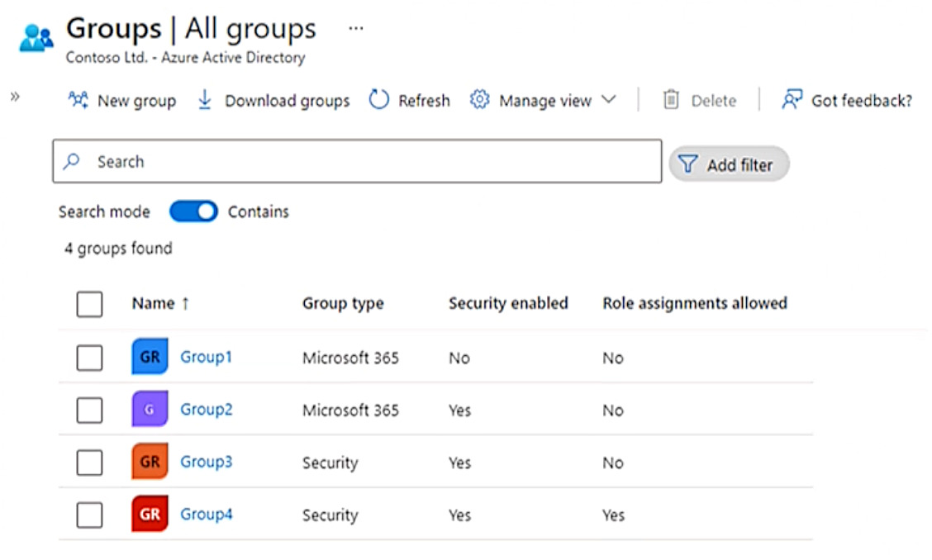Check the select-all groups checkbox in header
This screenshot has width=932, height=560.
tap(89, 304)
